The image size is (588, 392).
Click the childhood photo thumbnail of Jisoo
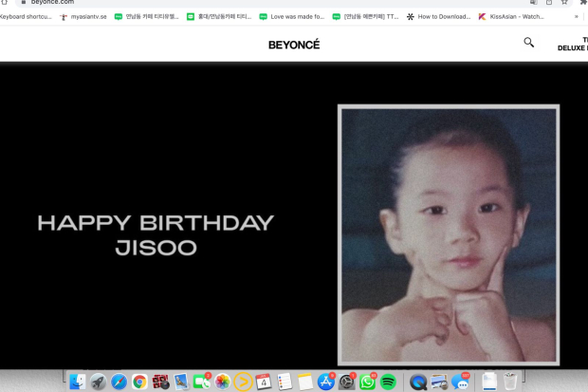click(x=449, y=235)
